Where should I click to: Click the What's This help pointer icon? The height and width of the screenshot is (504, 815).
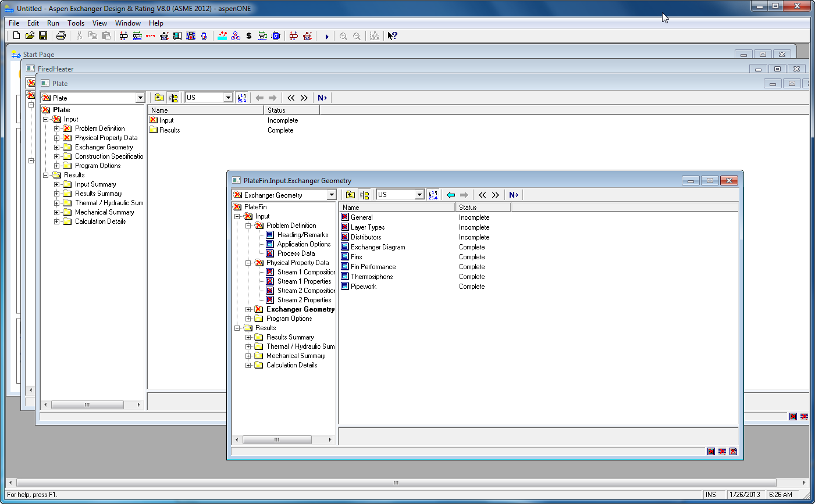coord(393,35)
